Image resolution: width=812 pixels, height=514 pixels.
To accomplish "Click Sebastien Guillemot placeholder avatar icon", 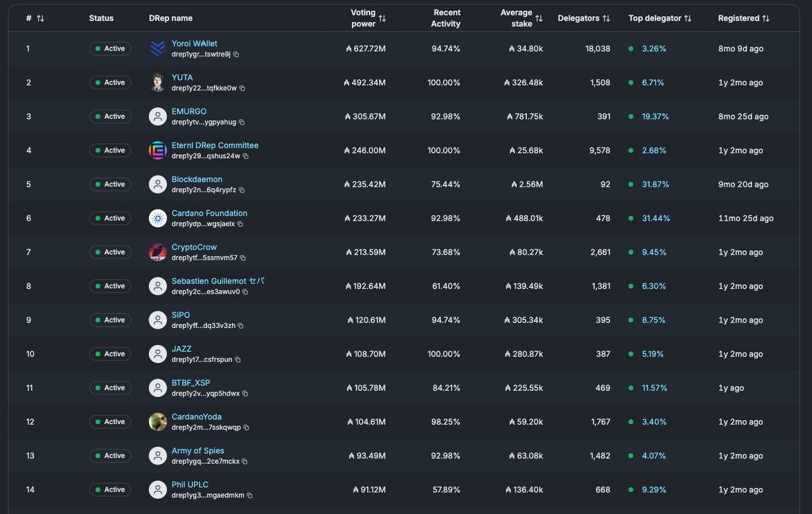I will [158, 286].
